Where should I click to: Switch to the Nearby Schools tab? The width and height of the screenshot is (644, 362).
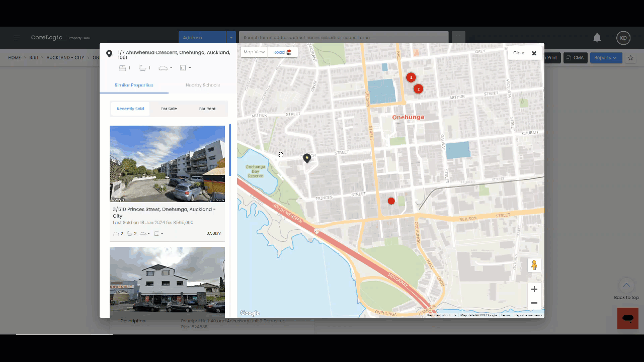point(203,85)
